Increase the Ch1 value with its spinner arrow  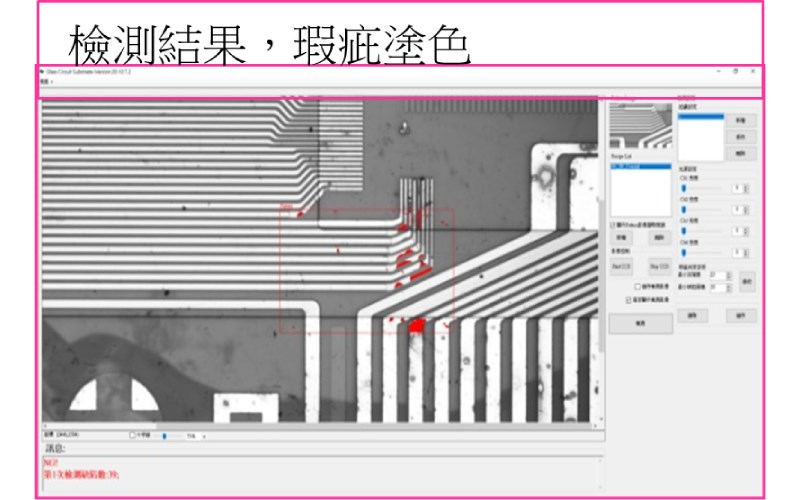(746, 185)
